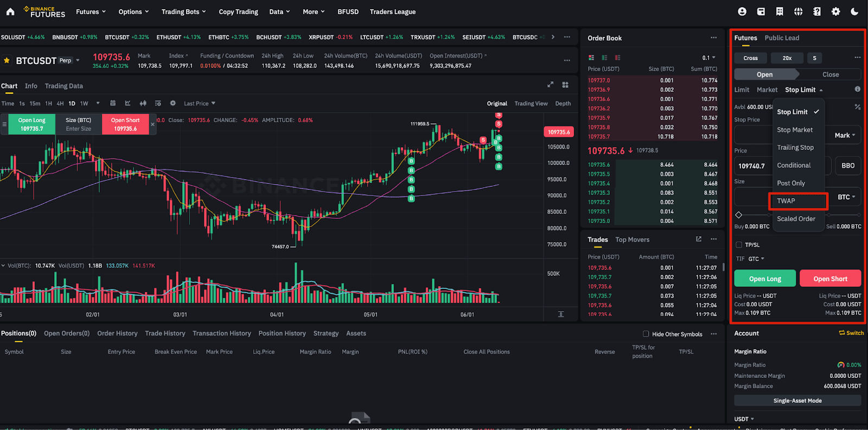
Task: Open chart settings gear icon
Action: pyautogui.click(x=173, y=103)
